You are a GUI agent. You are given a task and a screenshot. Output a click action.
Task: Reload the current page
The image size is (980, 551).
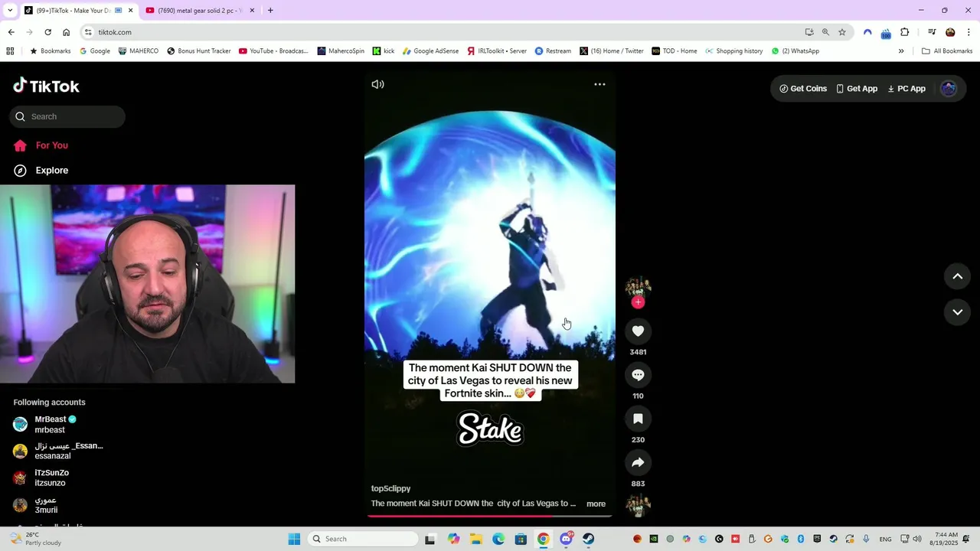click(x=47, y=32)
